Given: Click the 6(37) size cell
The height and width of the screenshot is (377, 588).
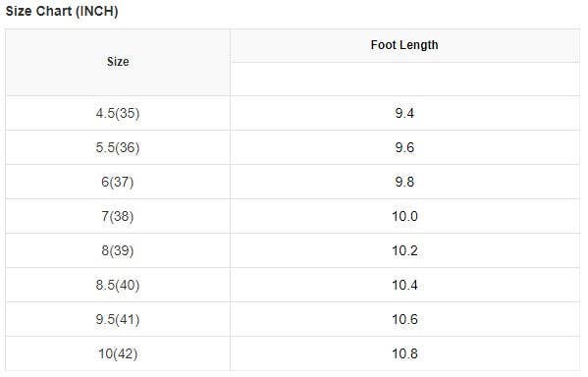Looking at the screenshot, I should click(118, 182).
